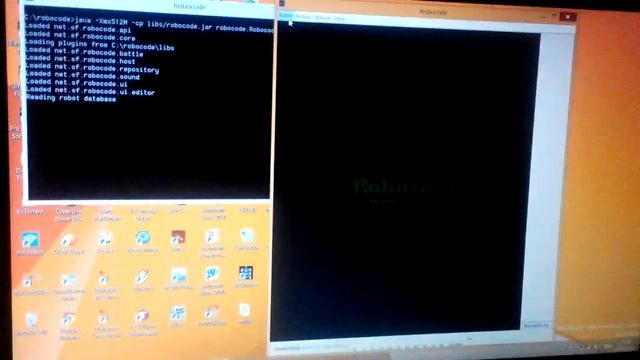Select the brown square desktop shortcut icon

click(178, 237)
